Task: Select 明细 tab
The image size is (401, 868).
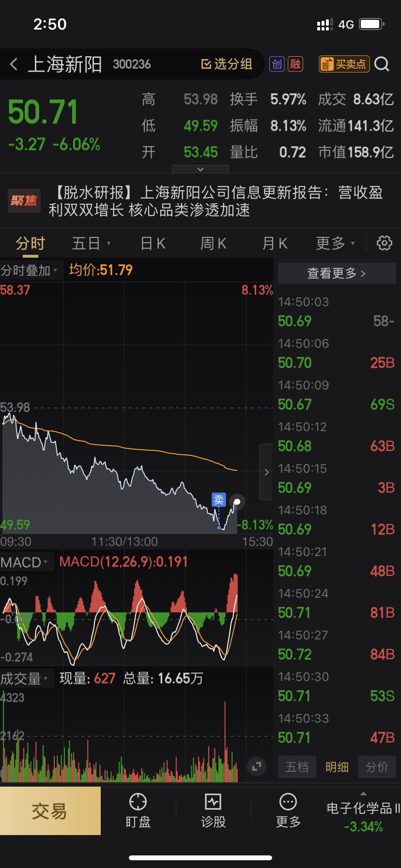Action: (337, 767)
